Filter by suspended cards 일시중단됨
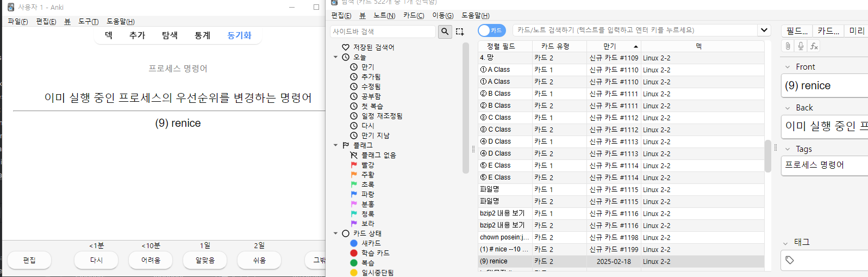868x277 pixels. 372,273
